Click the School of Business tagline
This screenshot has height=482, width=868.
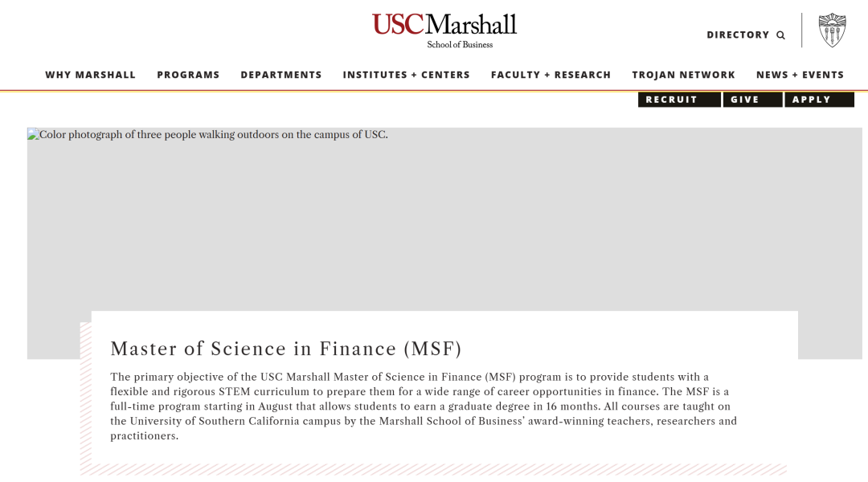click(x=460, y=45)
